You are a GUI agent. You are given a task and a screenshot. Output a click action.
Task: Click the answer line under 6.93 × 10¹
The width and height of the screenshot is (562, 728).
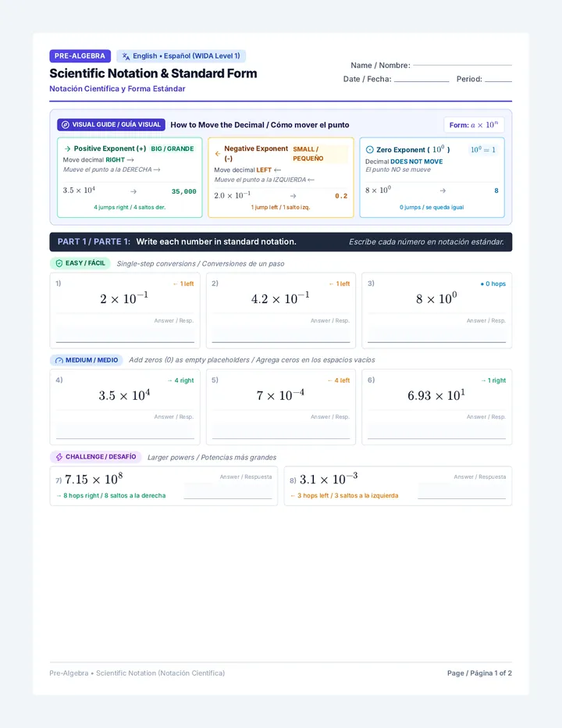tap(436, 430)
